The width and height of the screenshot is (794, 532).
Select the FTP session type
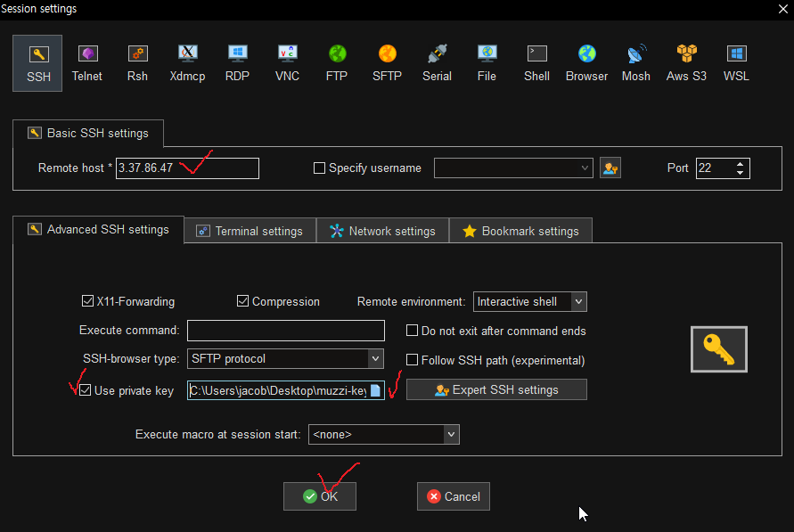(337, 63)
